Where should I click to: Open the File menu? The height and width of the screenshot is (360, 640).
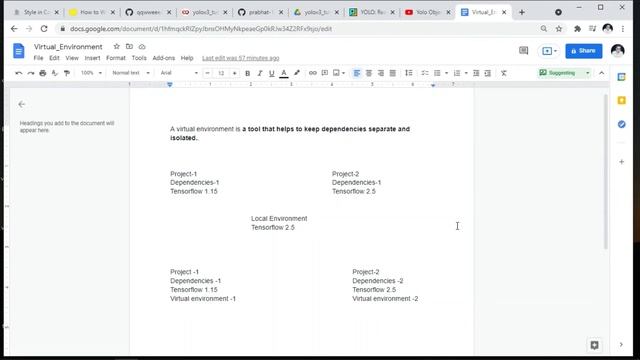click(x=38, y=58)
